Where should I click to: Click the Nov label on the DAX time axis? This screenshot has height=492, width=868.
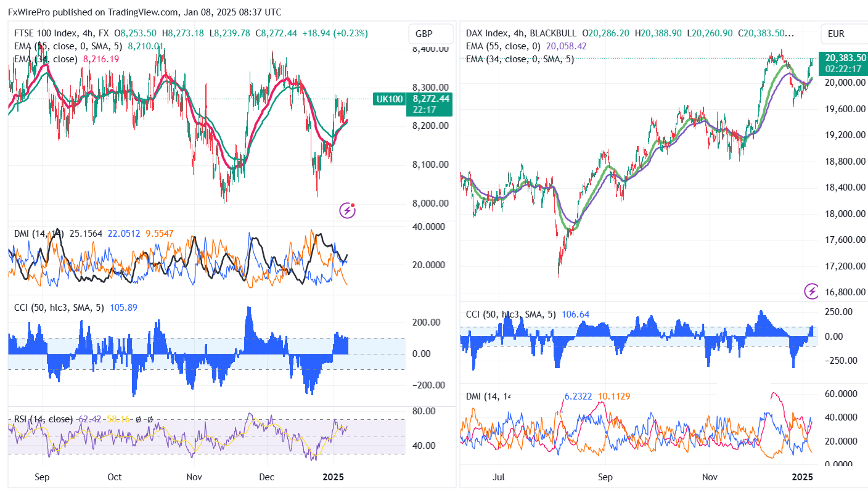[710, 477]
